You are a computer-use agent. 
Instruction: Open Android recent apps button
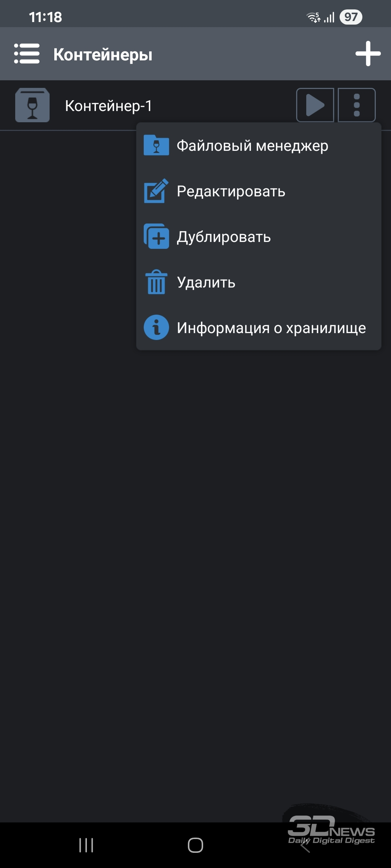(x=86, y=845)
